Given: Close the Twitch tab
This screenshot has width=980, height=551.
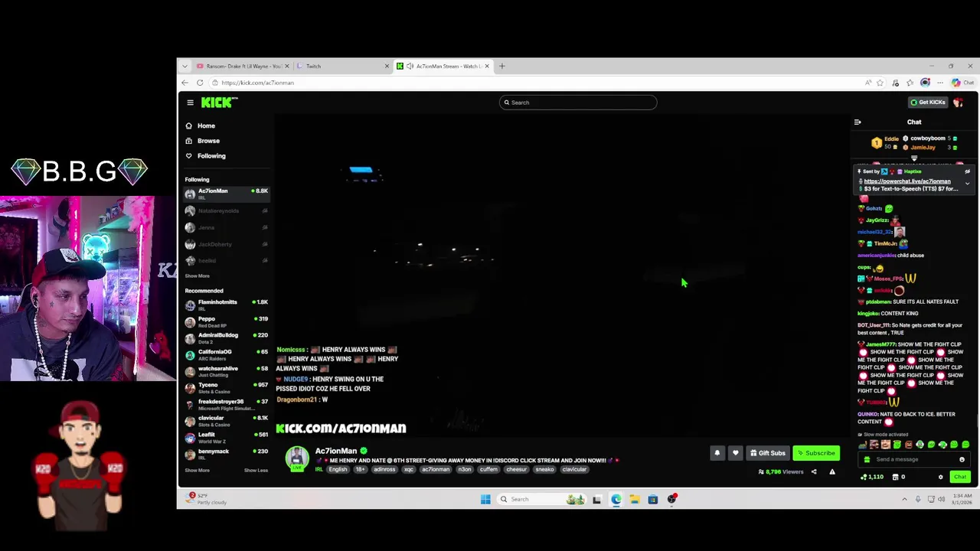Looking at the screenshot, I should pyautogui.click(x=387, y=66).
